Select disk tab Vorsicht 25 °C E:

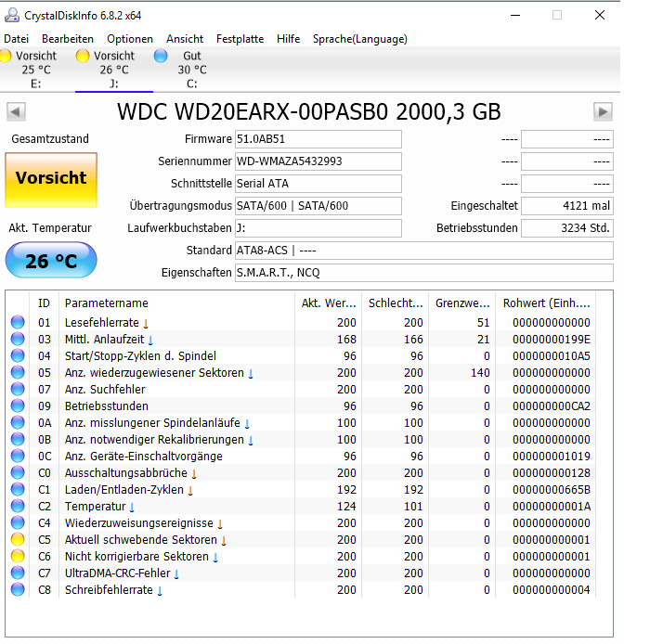coord(36,70)
